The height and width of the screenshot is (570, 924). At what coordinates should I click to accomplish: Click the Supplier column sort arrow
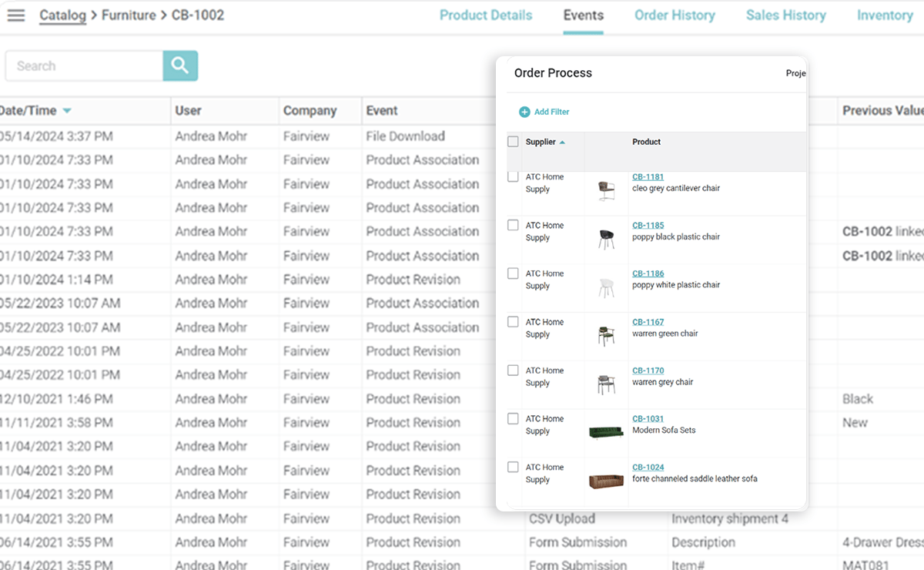point(563,142)
